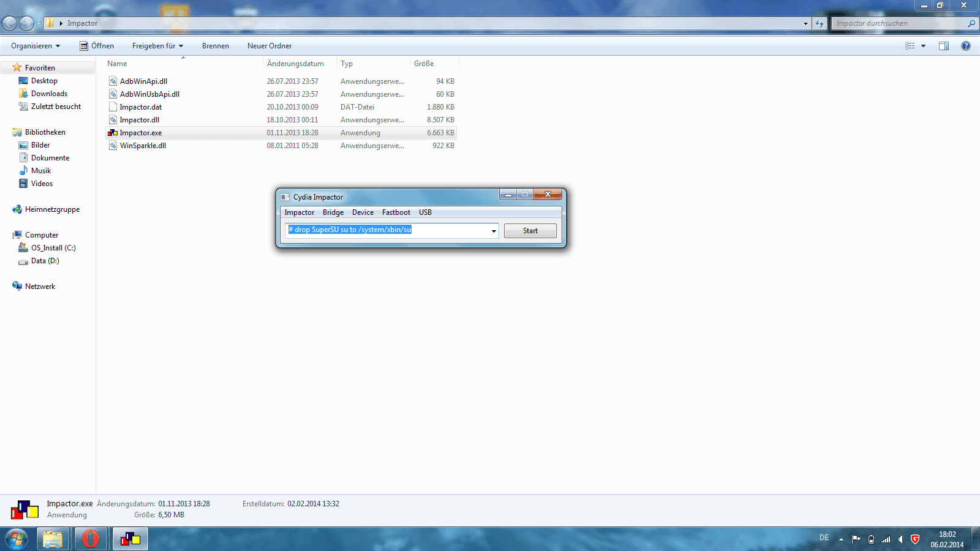Viewport: 980px width, 551px height.
Task: Open the Windows Start orb
Action: [17, 539]
